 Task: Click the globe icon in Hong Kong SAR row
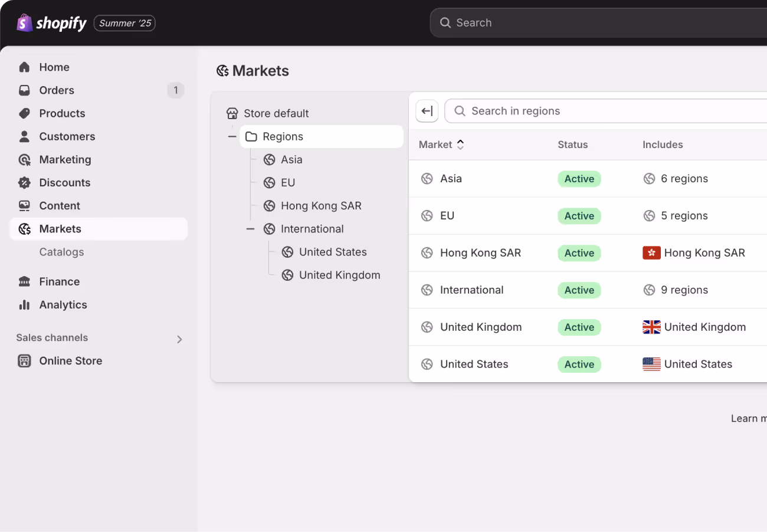coord(427,253)
